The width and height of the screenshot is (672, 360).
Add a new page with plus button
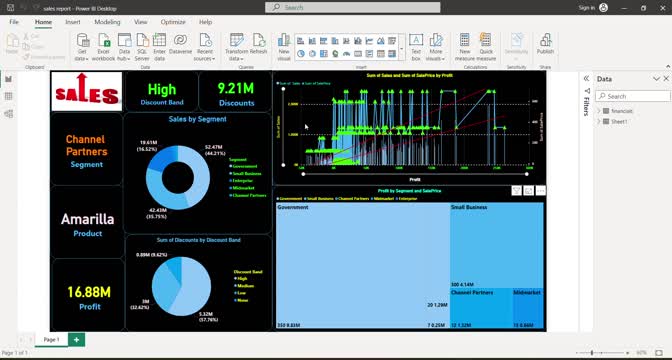click(76, 339)
